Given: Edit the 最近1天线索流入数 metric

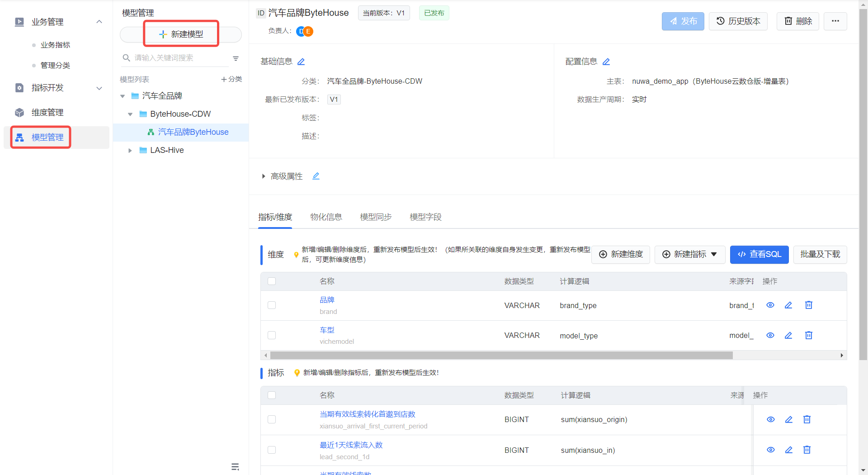Looking at the screenshot, I should pos(789,450).
